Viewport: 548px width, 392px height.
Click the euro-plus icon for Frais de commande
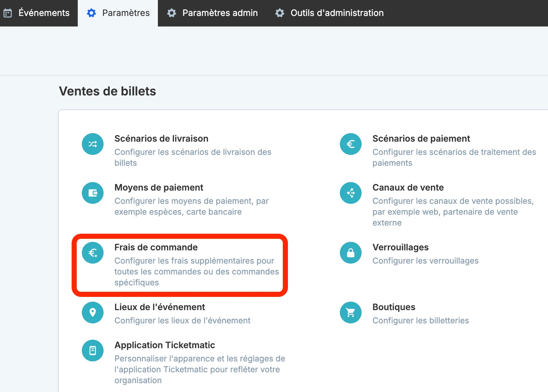coord(93,253)
